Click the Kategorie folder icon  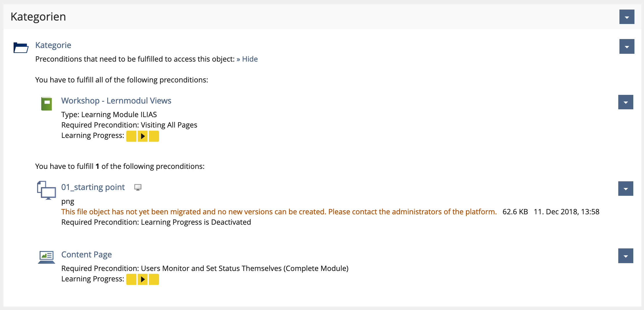[x=21, y=47]
